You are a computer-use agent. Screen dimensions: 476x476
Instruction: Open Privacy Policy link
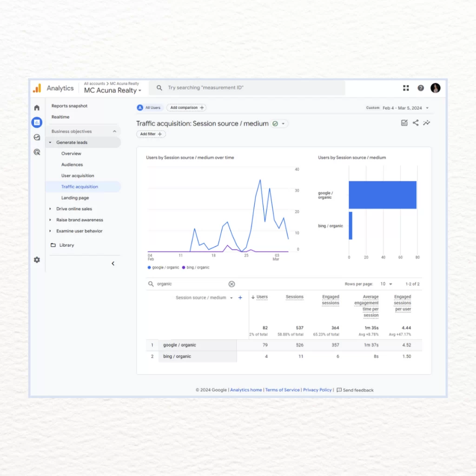[x=317, y=390]
